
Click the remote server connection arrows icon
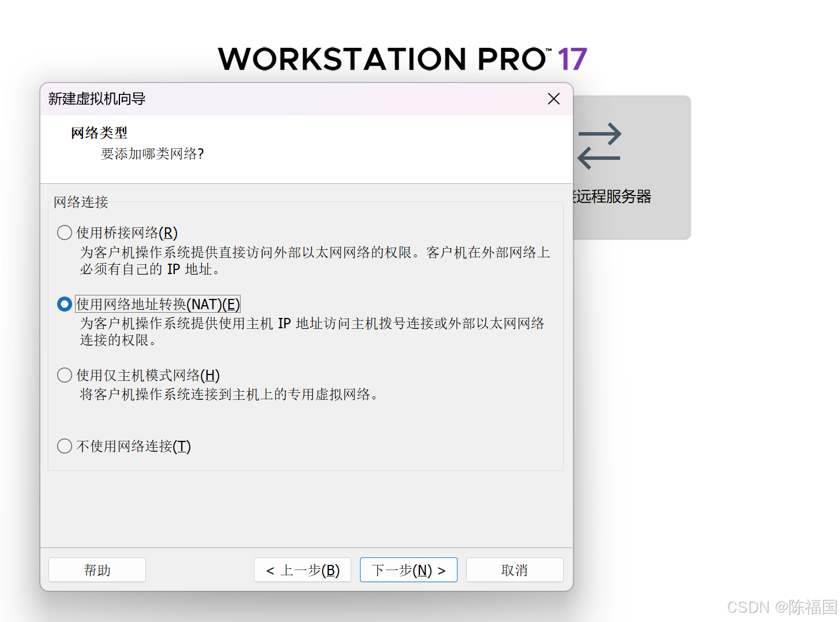pyautogui.click(x=599, y=146)
